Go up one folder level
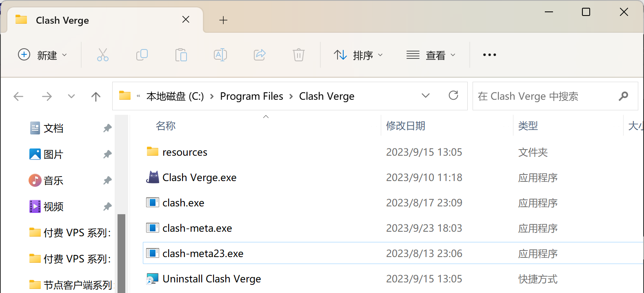644x293 pixels. pyautogui.click(x=96, y=96)
